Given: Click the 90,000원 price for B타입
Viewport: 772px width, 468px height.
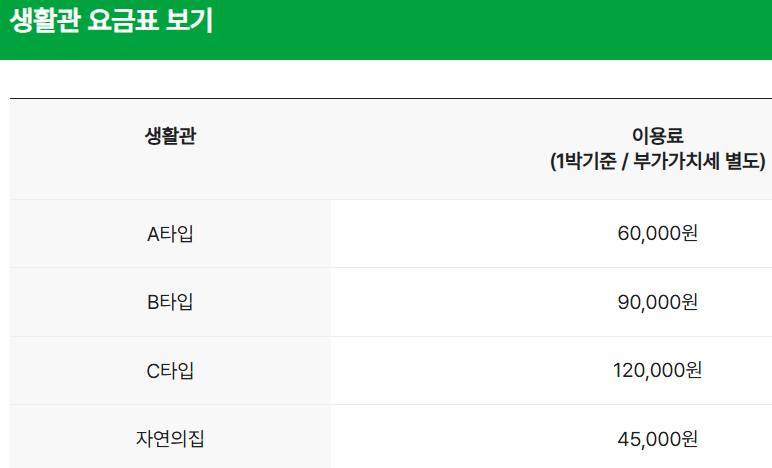Looking at the screenshot, I should [657, 302].
